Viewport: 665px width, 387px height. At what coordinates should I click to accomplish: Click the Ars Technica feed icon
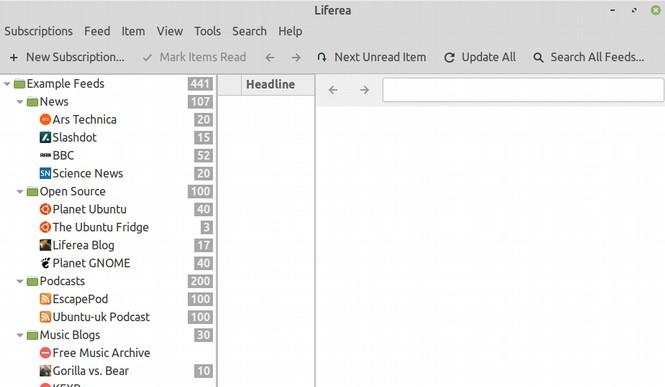pos(45,120)
